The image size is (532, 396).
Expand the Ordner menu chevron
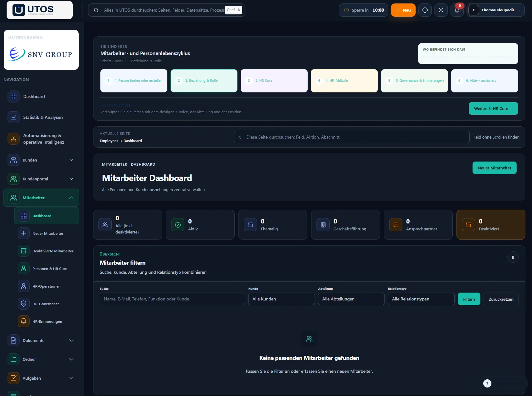point(71,359)
